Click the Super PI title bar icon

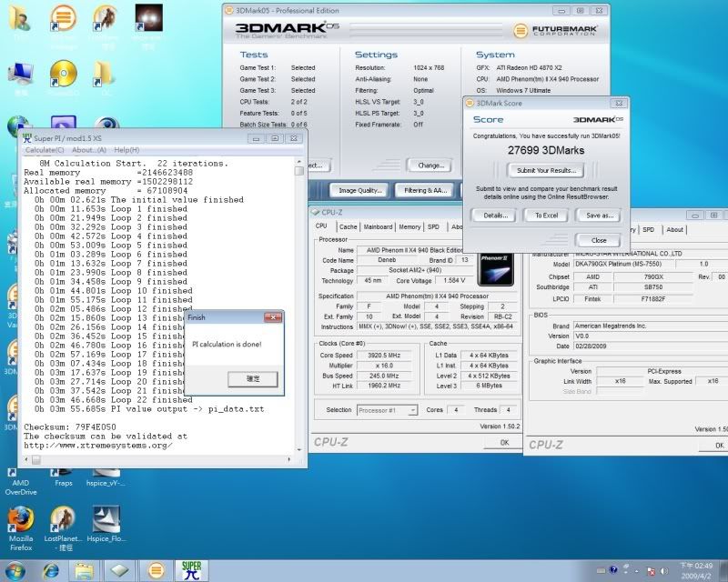(x=27, y=138)
